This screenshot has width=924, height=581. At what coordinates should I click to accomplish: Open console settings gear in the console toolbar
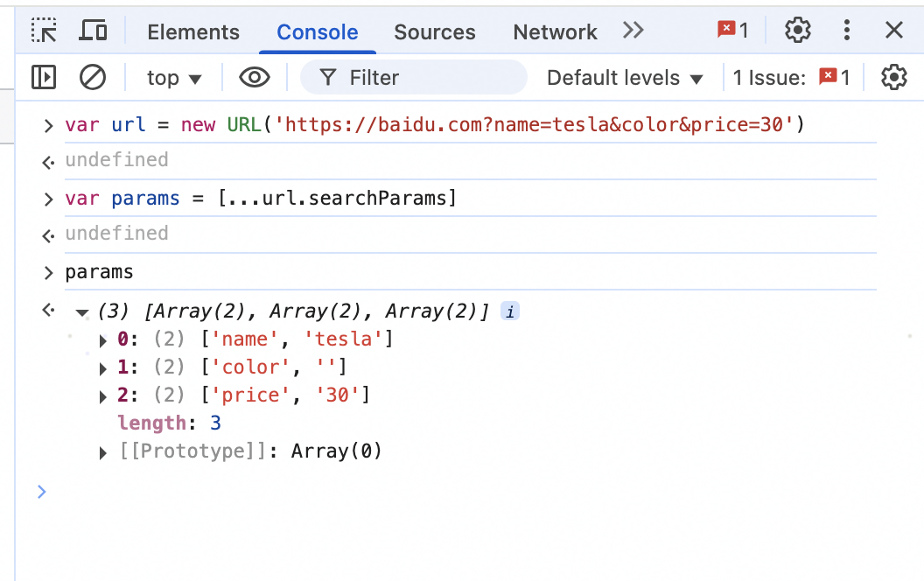(894, 77)
